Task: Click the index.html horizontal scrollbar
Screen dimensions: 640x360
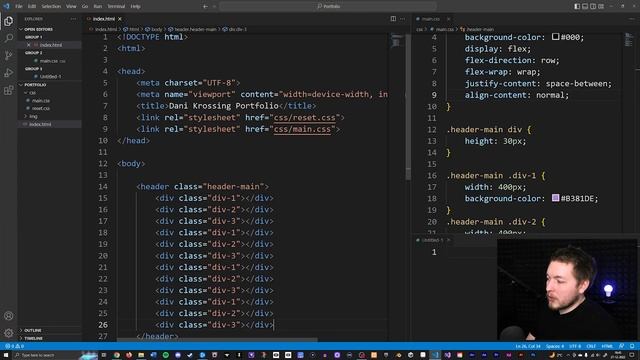Action: tap(217, 340)
